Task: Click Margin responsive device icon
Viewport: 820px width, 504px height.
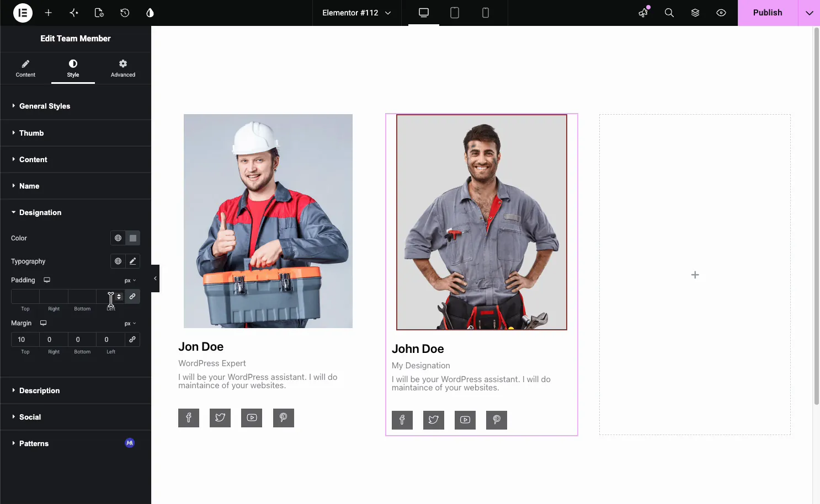Action: pos(43,323)
